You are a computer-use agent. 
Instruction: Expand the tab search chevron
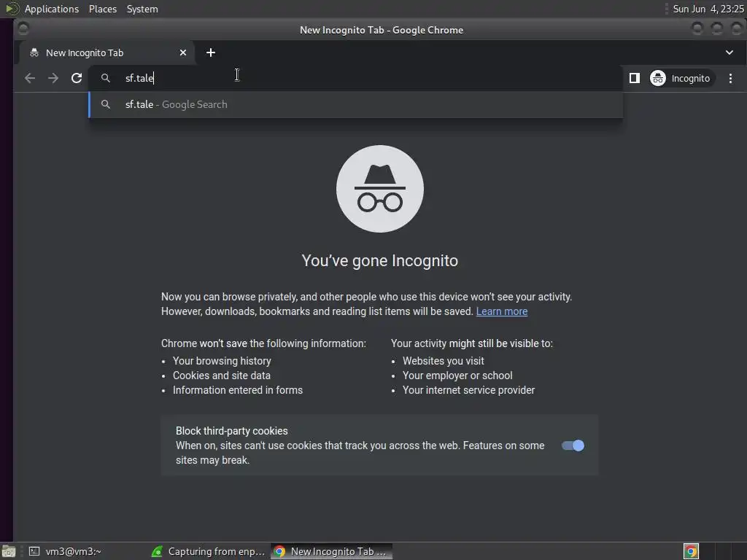coord(729,52)
